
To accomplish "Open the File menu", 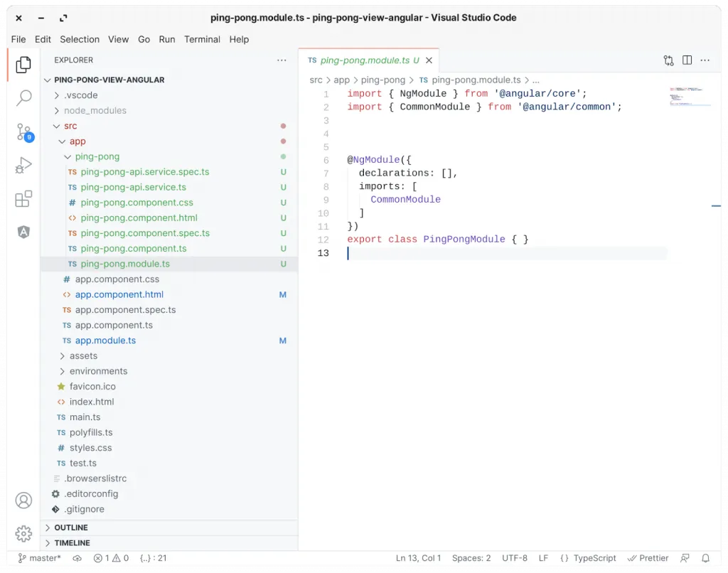I will click(18, 40).
